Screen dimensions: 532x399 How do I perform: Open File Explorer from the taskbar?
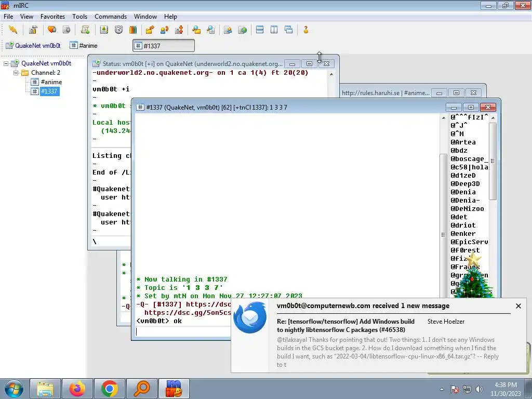tap(45, 389)
